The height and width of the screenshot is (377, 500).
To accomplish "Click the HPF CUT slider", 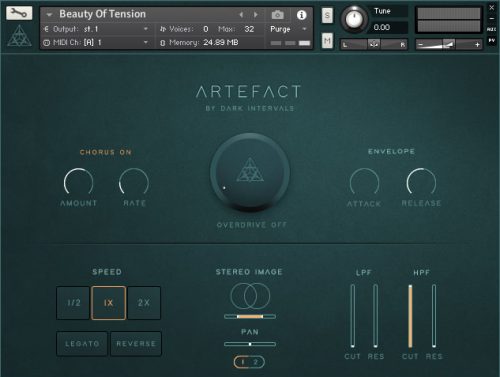I will (x=410, y=316).
